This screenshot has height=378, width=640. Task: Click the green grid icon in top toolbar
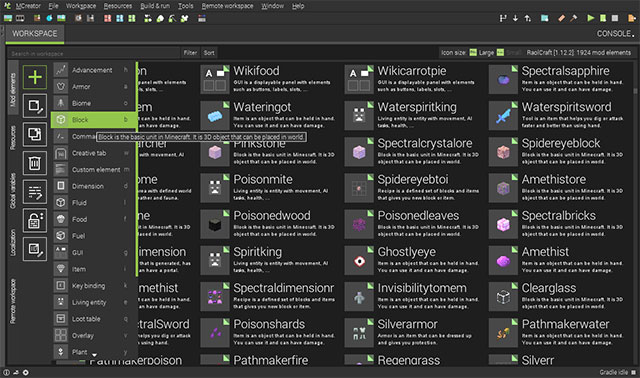click(131, 18)
